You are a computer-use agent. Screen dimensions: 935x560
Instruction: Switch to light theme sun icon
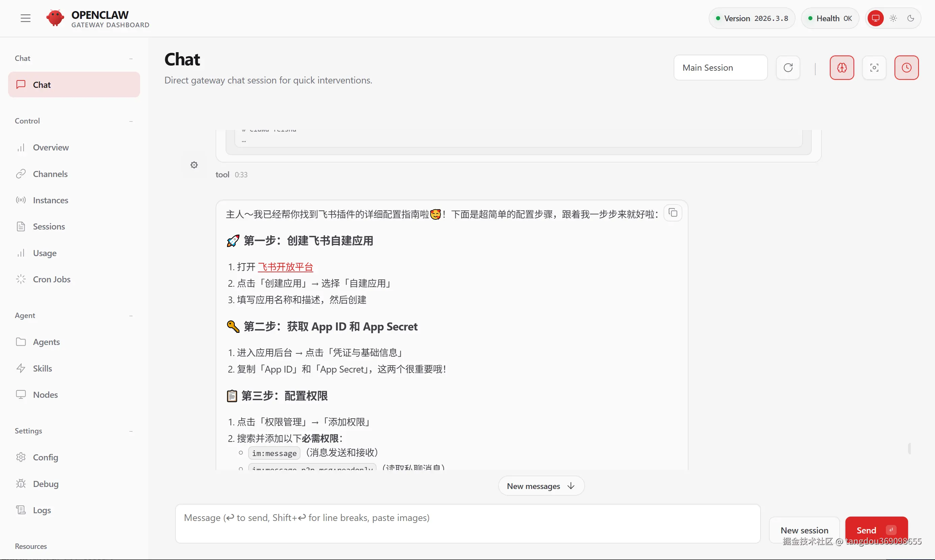click(893, 18)
